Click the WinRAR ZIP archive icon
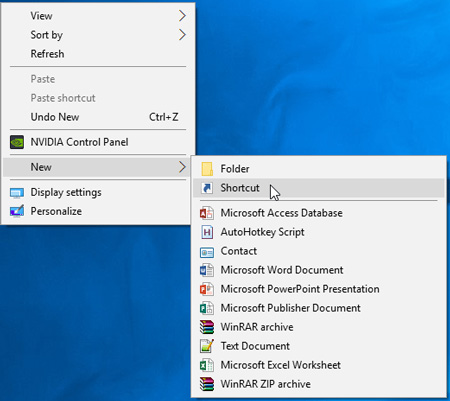The height and width of the screenshot is (401, 450). 207,384
